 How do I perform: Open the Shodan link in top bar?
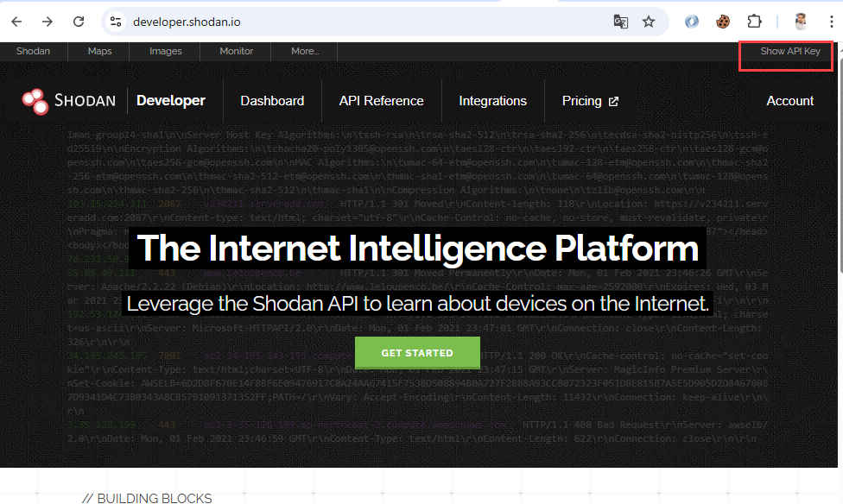(34, 51)
